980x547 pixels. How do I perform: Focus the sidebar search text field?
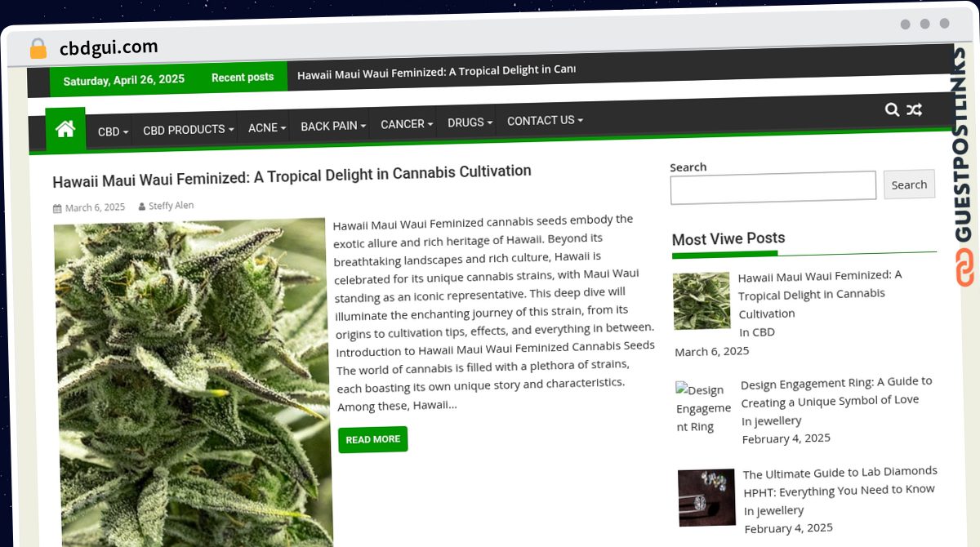pyautogui.click(x=773, y=187)
